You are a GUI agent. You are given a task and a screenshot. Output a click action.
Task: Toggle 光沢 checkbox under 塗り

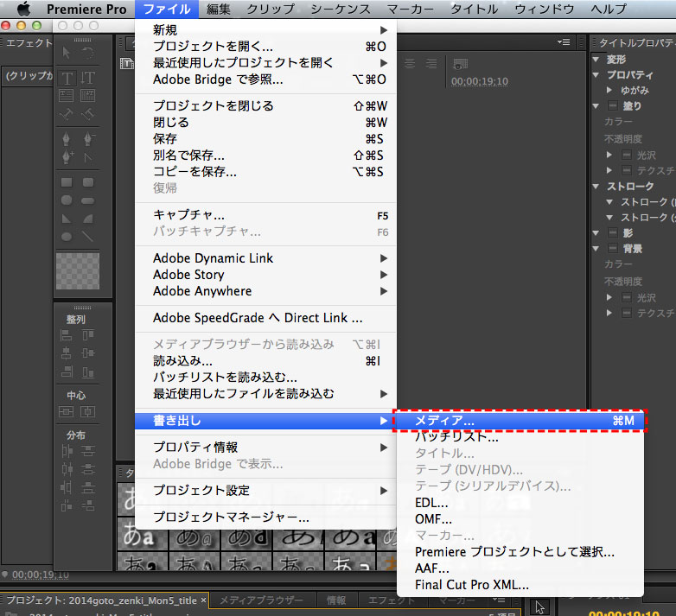tap(627, 155)
